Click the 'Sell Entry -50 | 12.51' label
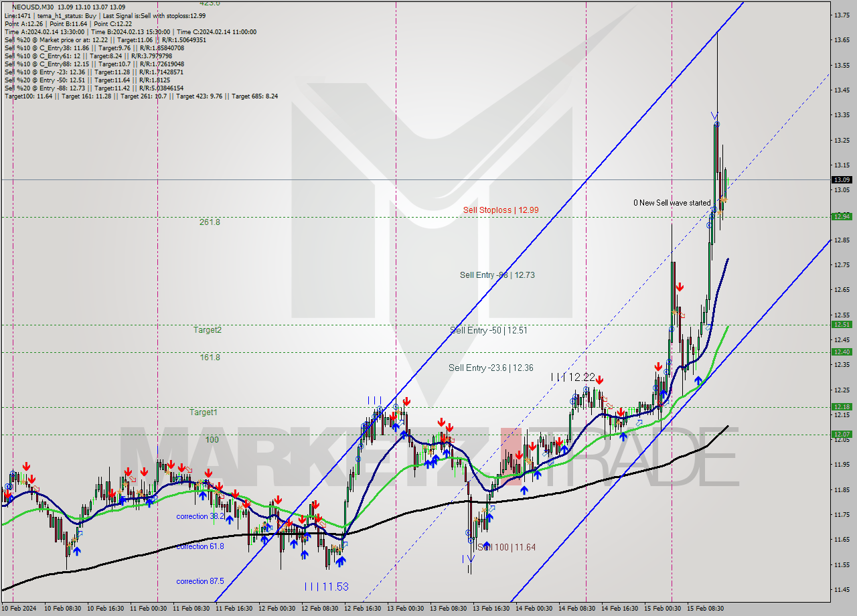 tap(489, 330)
